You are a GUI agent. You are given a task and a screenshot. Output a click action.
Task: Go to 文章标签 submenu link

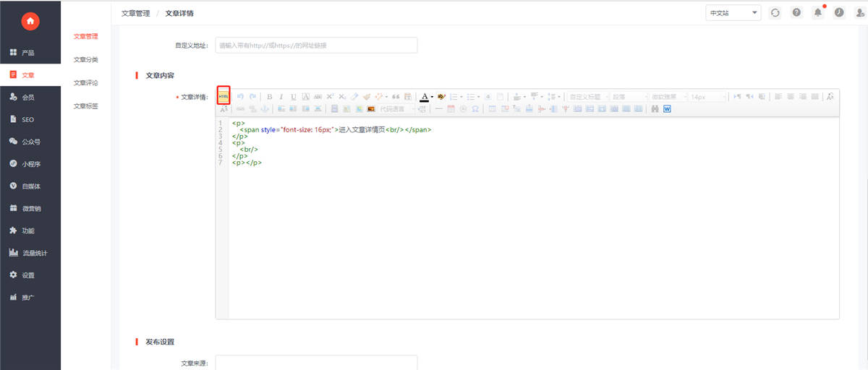(x=86, y=106)
